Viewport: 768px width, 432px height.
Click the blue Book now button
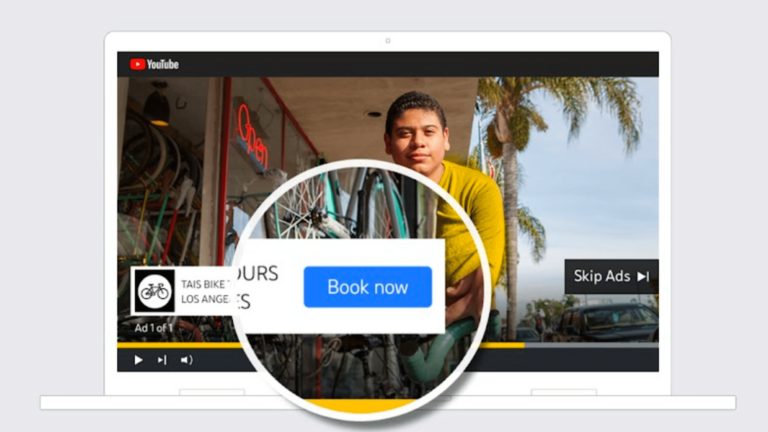tap(368, 287)
